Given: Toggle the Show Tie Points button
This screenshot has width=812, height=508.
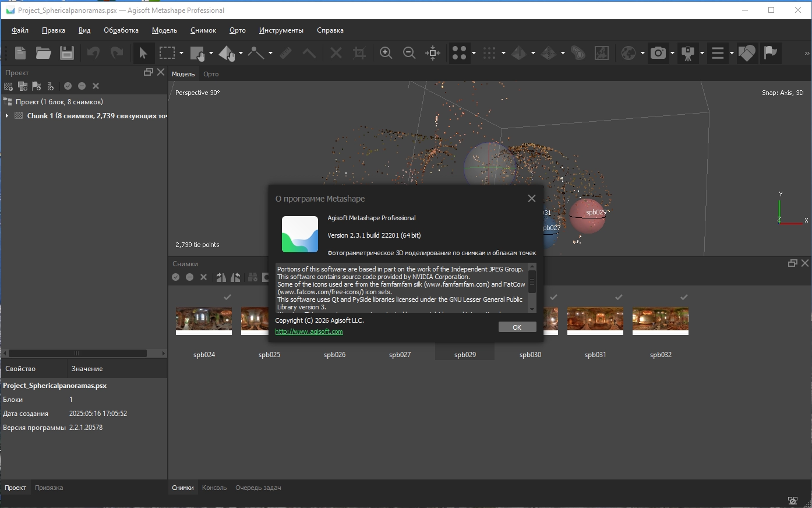Looking at the screenshot, I should 459,53.
